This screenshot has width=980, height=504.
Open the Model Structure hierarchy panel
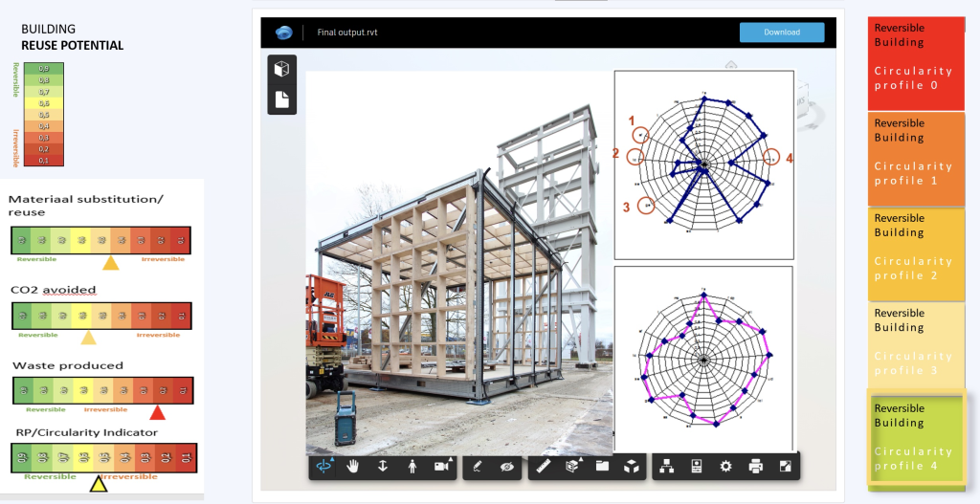(668, 467)
